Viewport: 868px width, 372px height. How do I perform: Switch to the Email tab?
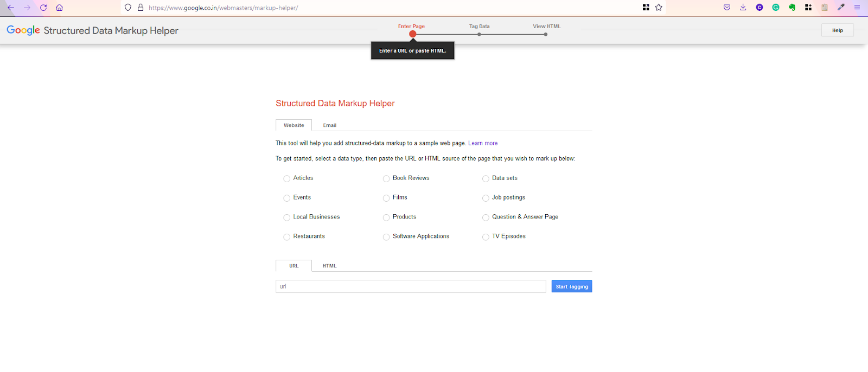[x=329, y=125]
